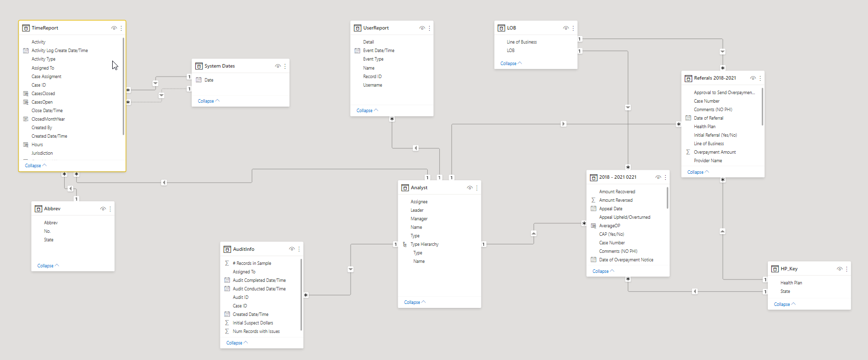868x360 pixels.
Task: Collapse the LOB table
Action: pos(511,64)
